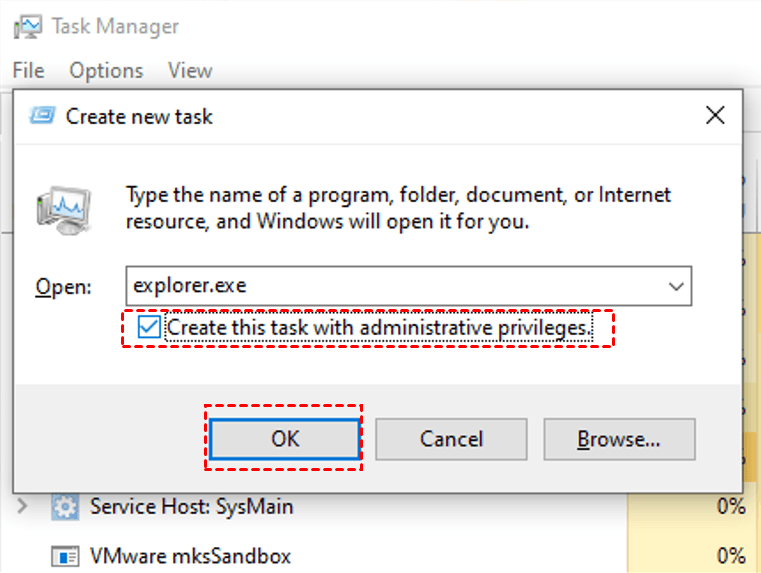Focus the Open text field containing explorer.exe

pos(390,286)
